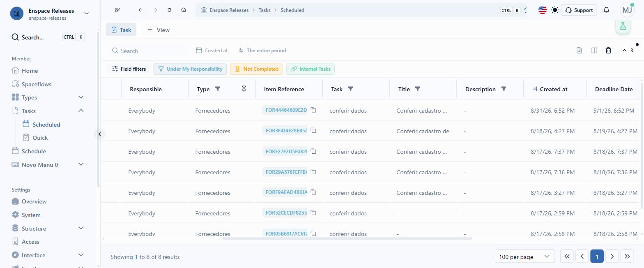Filter the Task column
Image resolution: width=644 pixels, height=268 pixels.
(x=350, y=89)
